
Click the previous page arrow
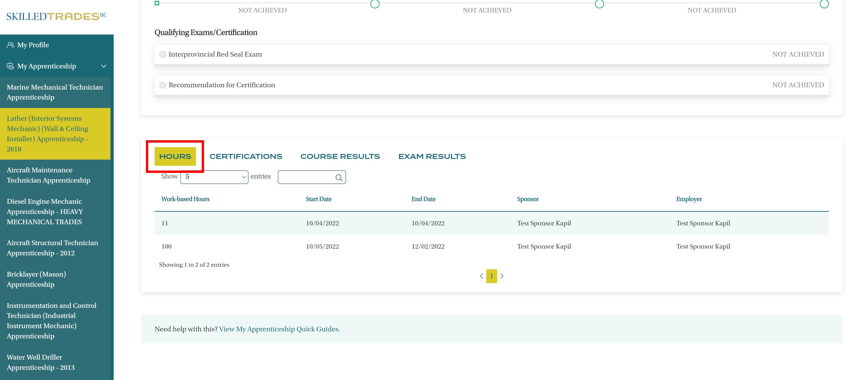(481, 276)
